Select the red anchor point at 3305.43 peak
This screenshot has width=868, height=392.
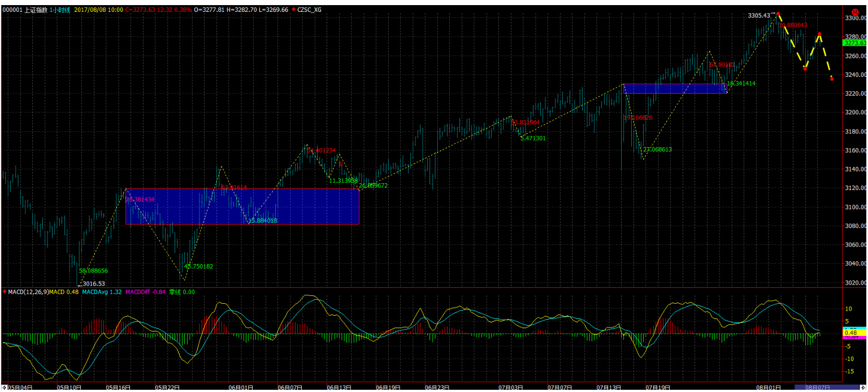click(x=778, y=14)
